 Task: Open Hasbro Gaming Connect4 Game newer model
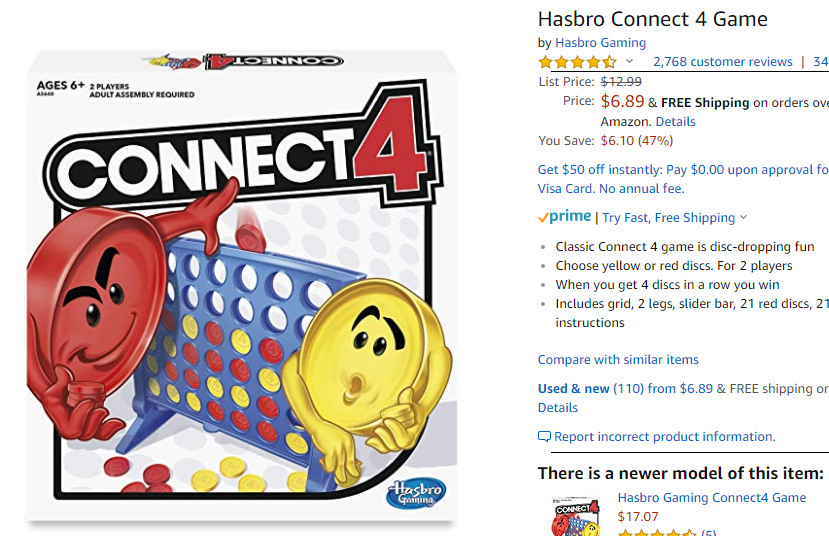(x=712, y=497)
